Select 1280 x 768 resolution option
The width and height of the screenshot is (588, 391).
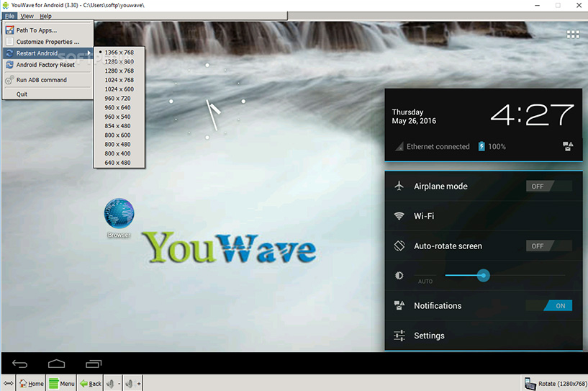click(x=119, y=71)
